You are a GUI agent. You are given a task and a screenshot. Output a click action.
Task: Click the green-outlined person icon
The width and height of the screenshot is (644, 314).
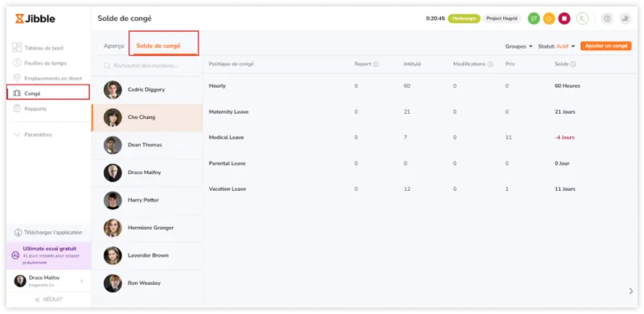[582, 18]
